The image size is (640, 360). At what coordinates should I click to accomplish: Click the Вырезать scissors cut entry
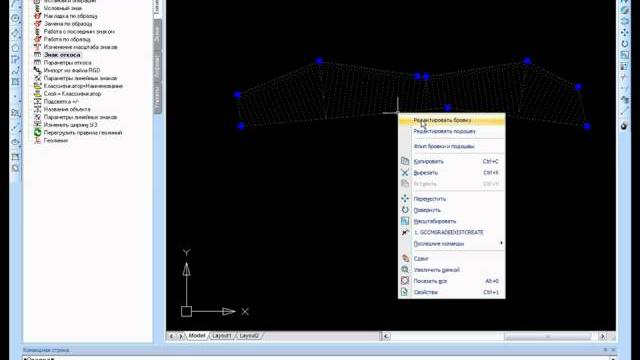[x=451, y=173]
